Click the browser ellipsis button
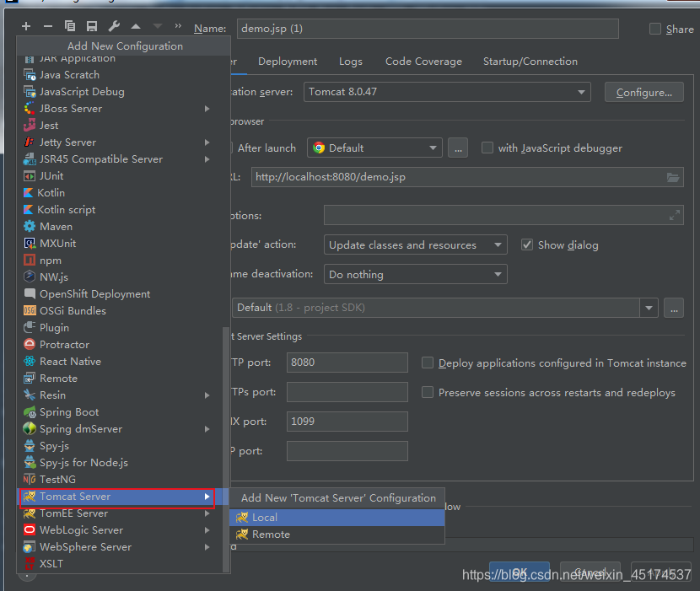This screenshot has width=700, height=591. click(x=458, y=148)
